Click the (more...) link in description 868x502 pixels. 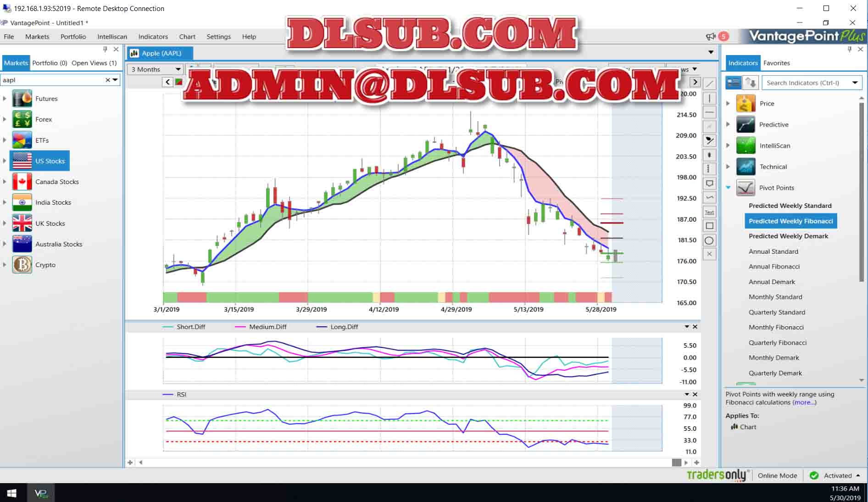pyautogui.click(x=804, y=402)
